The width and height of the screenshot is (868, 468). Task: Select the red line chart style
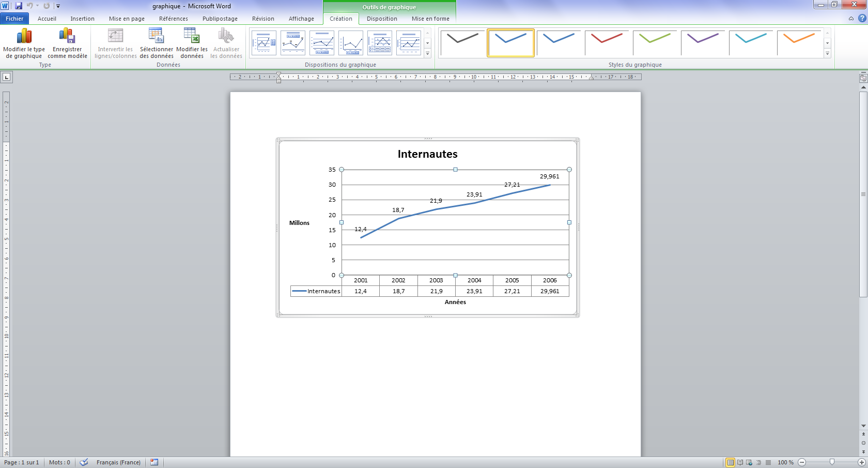[x=607, y=43]
